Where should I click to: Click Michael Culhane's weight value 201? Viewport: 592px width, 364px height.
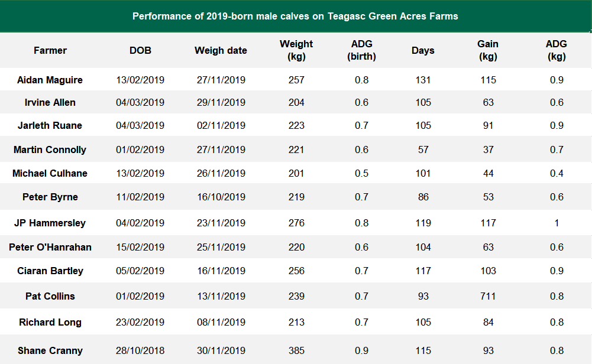(296, 173)
